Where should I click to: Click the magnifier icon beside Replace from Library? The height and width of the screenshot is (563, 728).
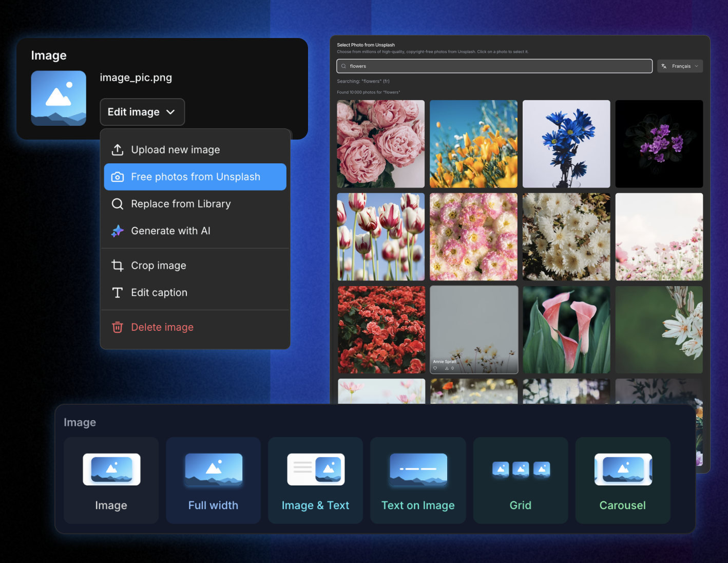(118, 204)
